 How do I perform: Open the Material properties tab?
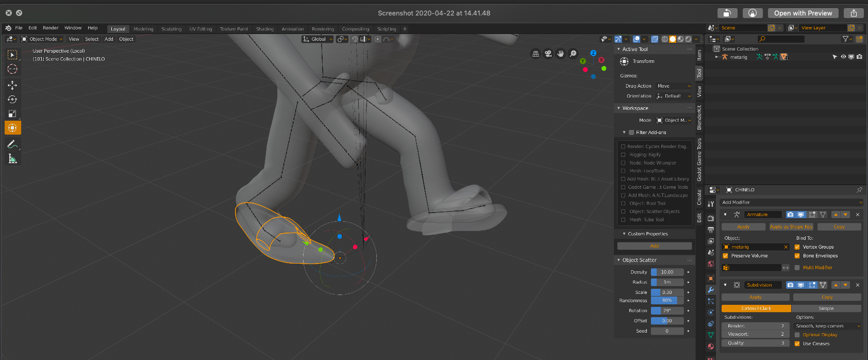coord(711,347)
